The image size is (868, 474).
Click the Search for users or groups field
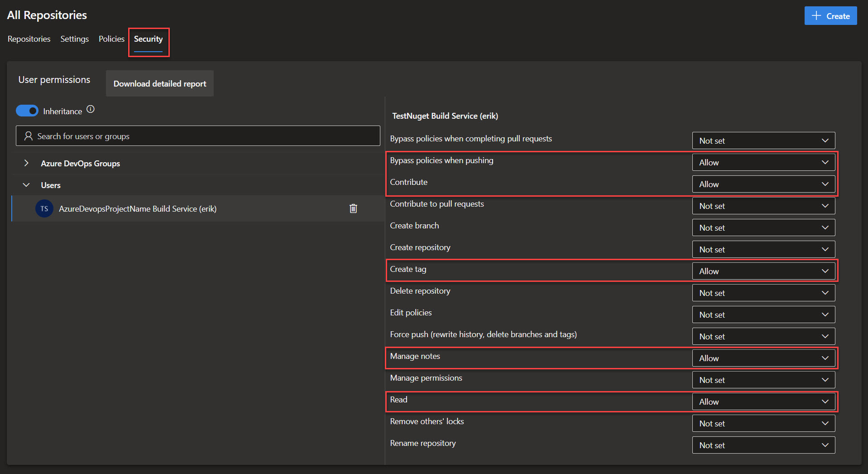[x=198, y=136]
